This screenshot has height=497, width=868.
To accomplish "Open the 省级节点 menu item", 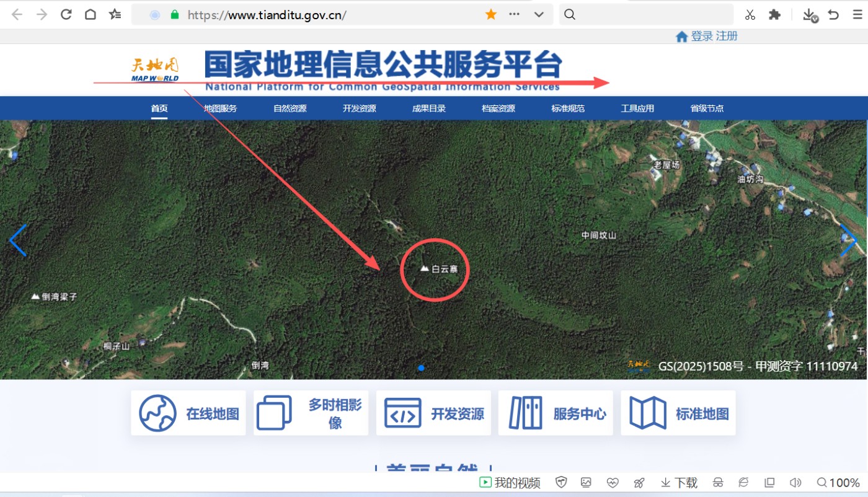I will click(x=707, y=108).
